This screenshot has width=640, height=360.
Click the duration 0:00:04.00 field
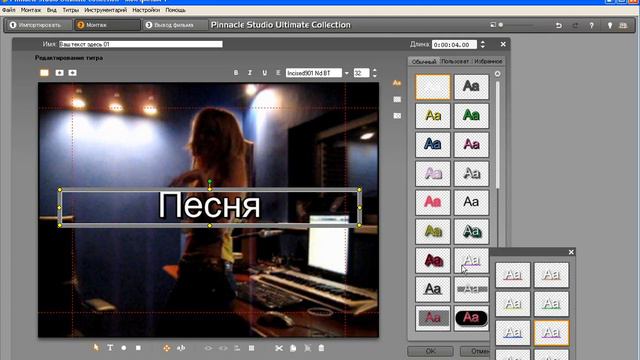click(454, 44)
